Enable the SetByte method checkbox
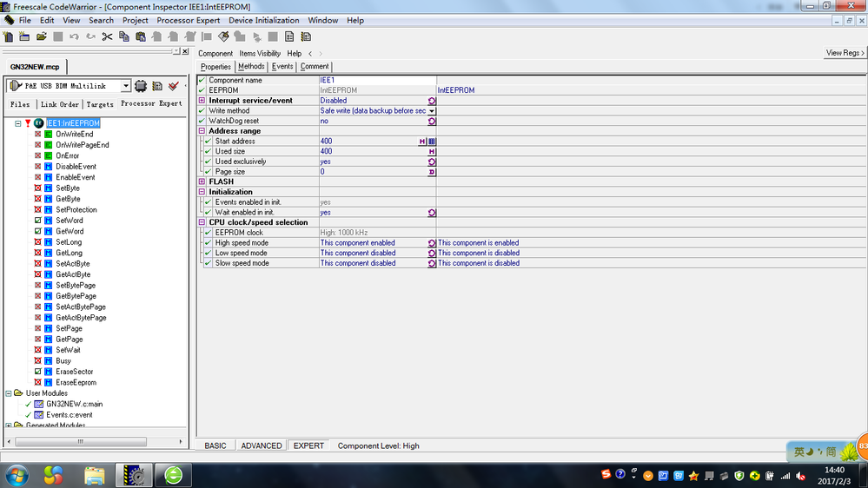The height and width of the screenshot is (488, 868). pos(37,188)
